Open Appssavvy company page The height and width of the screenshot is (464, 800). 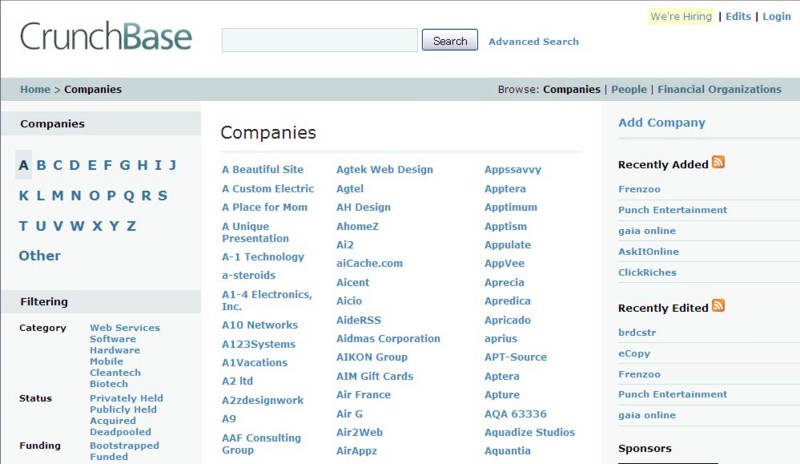click(x=513, y=169)
